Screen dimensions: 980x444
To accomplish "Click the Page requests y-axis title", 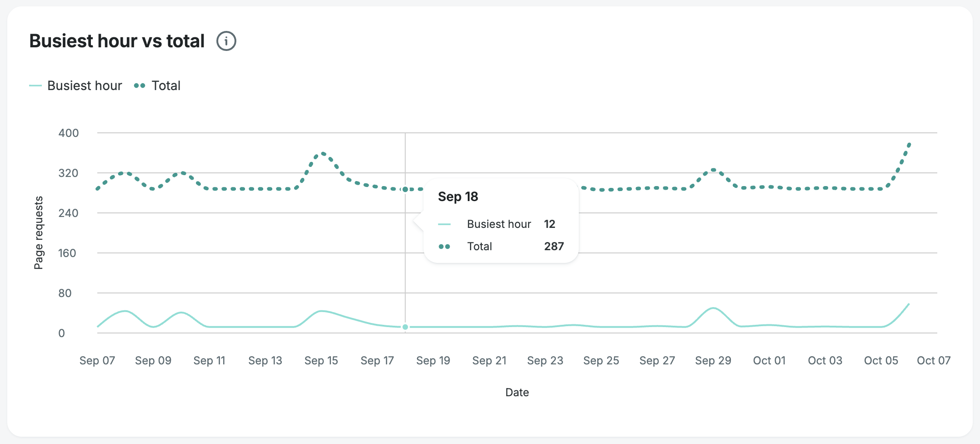I will (39, 232).
